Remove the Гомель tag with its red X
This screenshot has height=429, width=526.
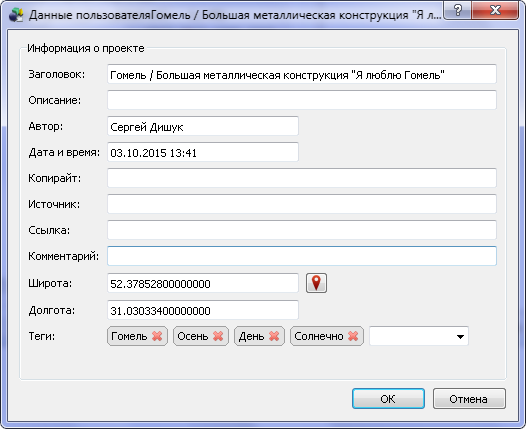coord(157,336)
